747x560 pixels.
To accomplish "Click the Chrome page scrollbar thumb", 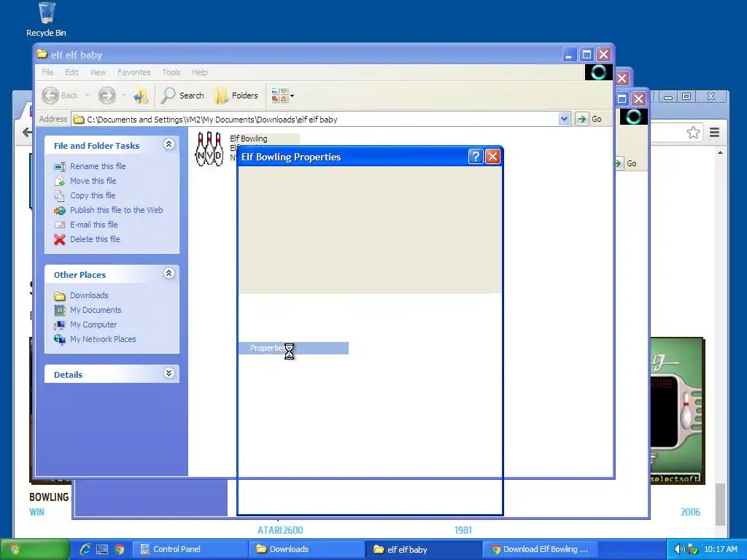I will [x=720, y=504].
